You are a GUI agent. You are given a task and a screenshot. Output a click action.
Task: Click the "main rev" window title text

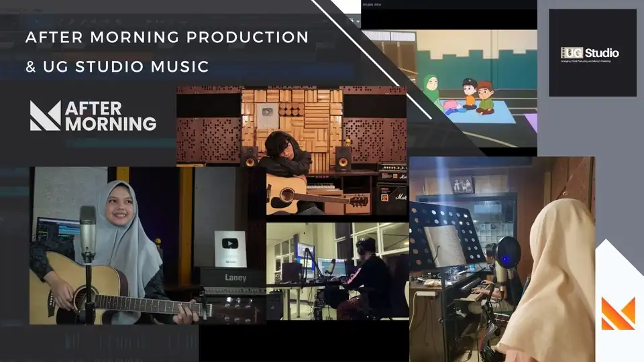pos(372,5)
